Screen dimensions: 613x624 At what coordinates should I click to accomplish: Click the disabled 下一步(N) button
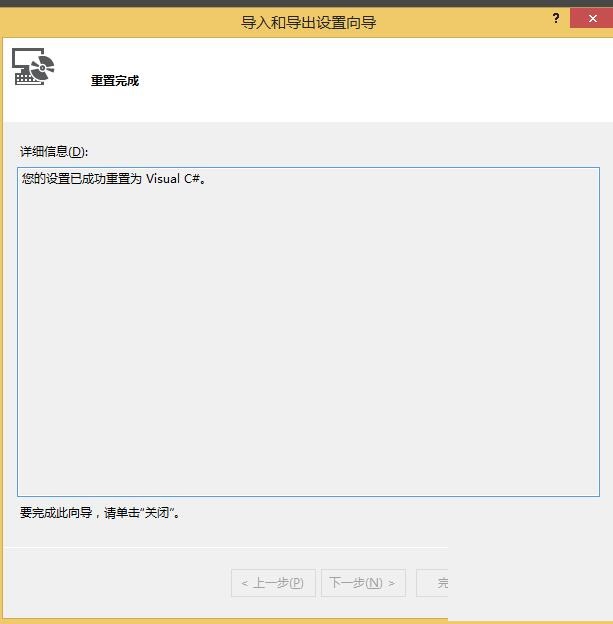(363, 583)
